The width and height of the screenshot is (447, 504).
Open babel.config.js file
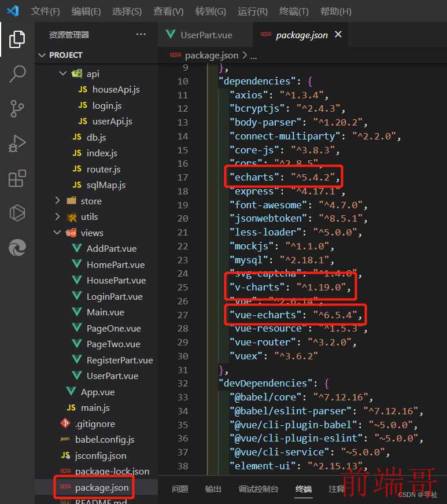coord(98,440)
